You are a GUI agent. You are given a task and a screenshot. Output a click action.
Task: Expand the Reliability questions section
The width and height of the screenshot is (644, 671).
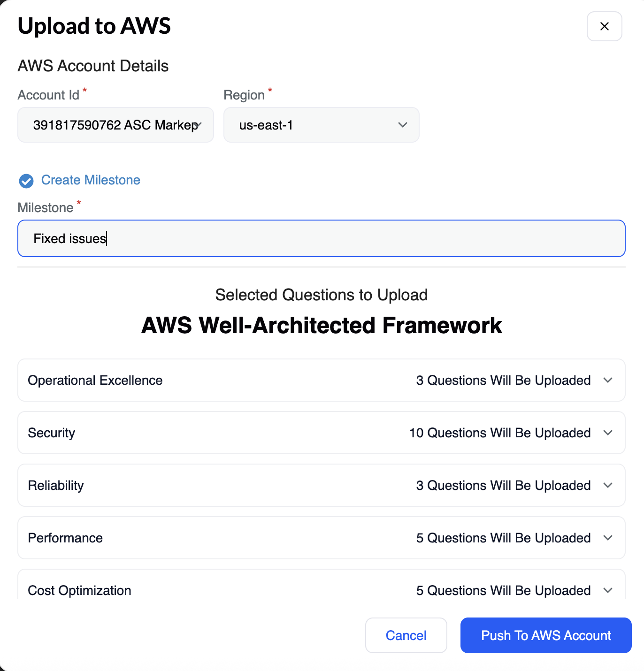[x=321, y=485]
